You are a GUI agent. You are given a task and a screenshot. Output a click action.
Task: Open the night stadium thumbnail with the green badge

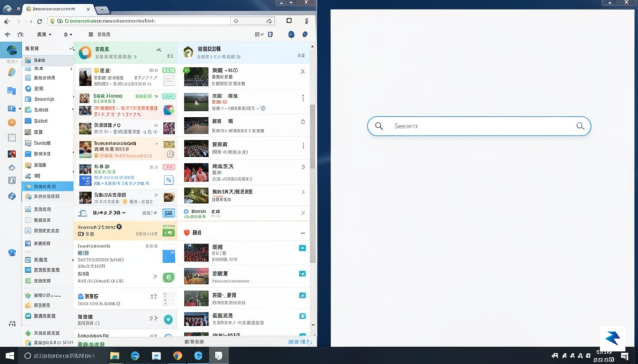tap(196, 77)
